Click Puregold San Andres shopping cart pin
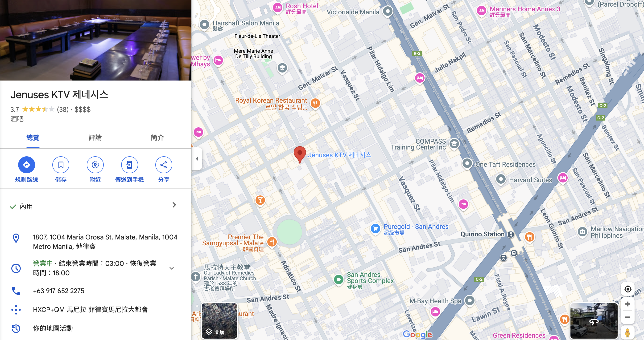 pyautogui.click(x=375, y=229)
